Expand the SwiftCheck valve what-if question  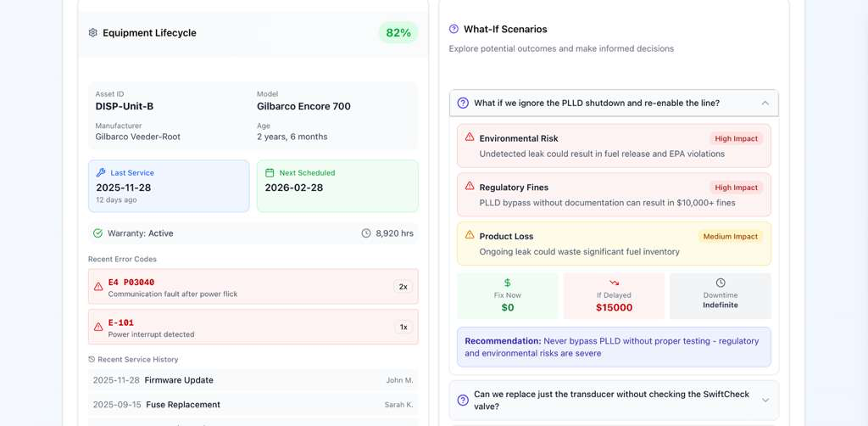pyautogui.click(x=610, y=400)
